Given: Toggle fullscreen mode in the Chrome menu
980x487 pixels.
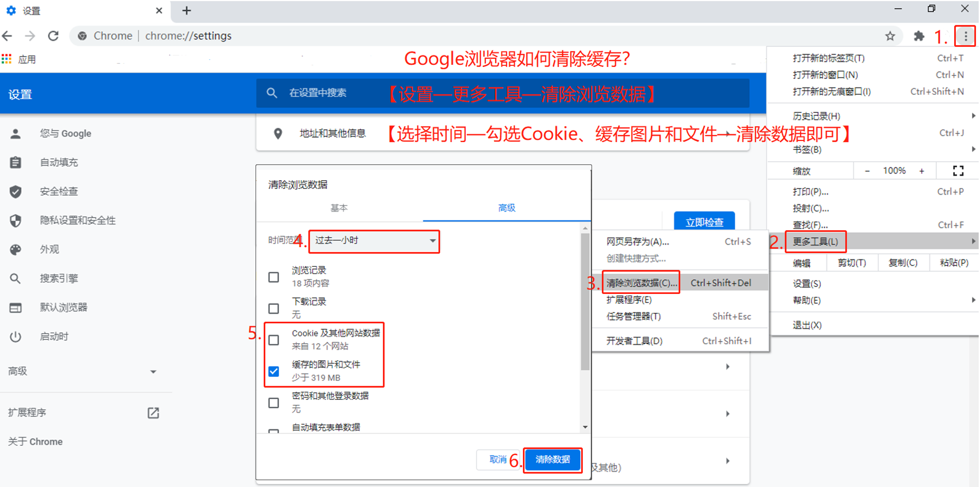Looking at the screenshot, I should 958,171.
